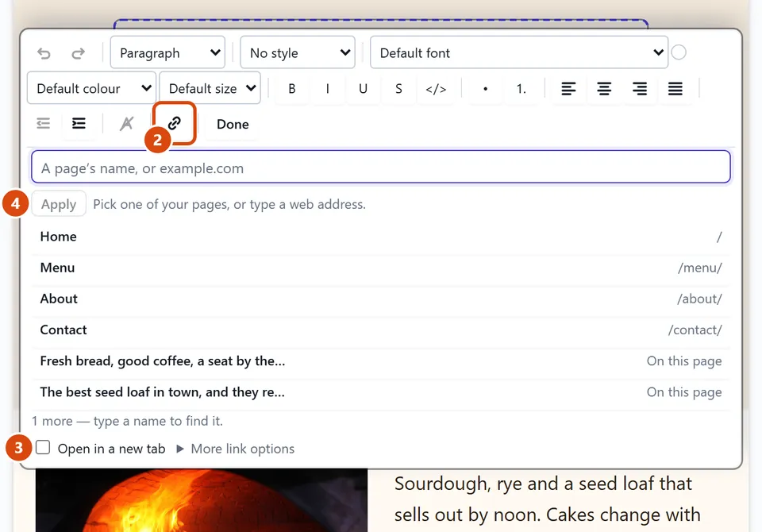Open the No style dropdown
This screenshot has width=762, height=532.
point(298,52)
